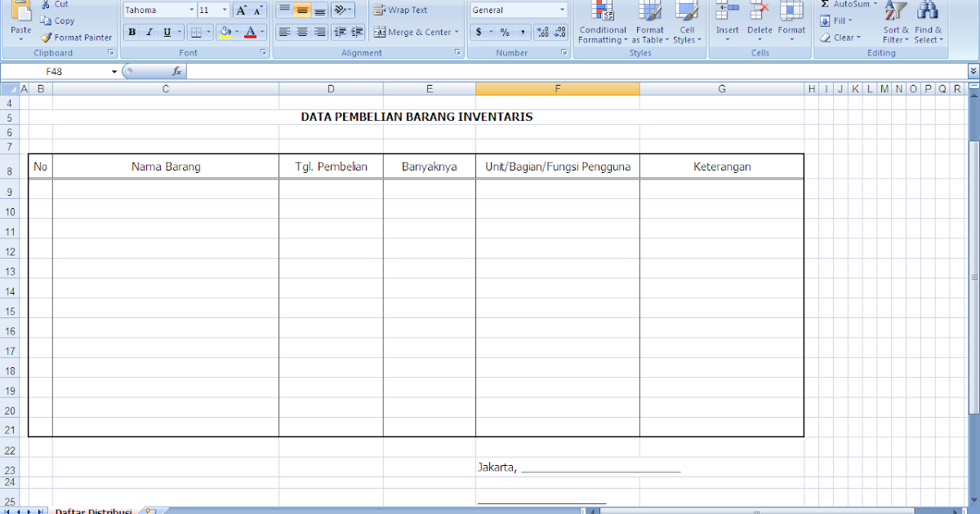The image size is (980, 514).
Task: Apply the Format Painter
Action: (76, 37)
